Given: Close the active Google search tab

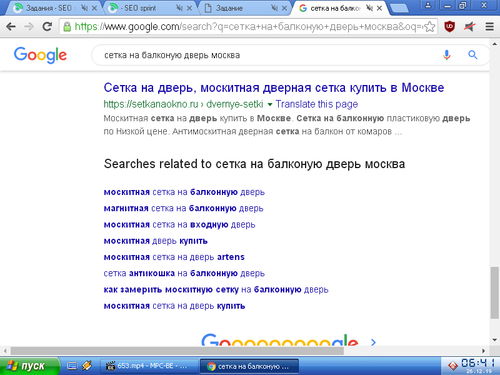Looking at the screenshot, I should point(379,8).
